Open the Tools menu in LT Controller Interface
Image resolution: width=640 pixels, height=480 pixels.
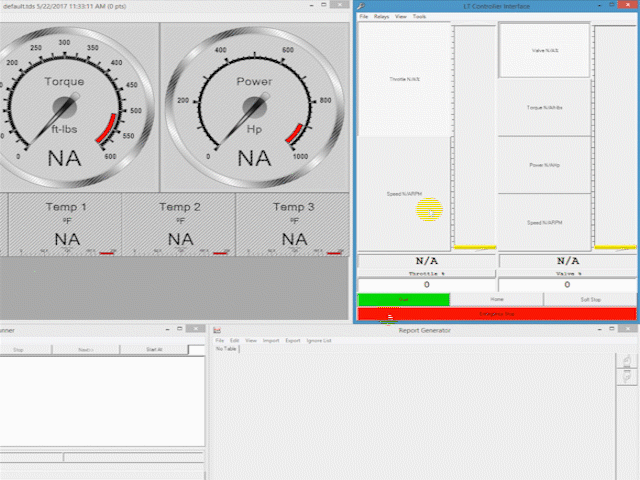click(419, 17)
